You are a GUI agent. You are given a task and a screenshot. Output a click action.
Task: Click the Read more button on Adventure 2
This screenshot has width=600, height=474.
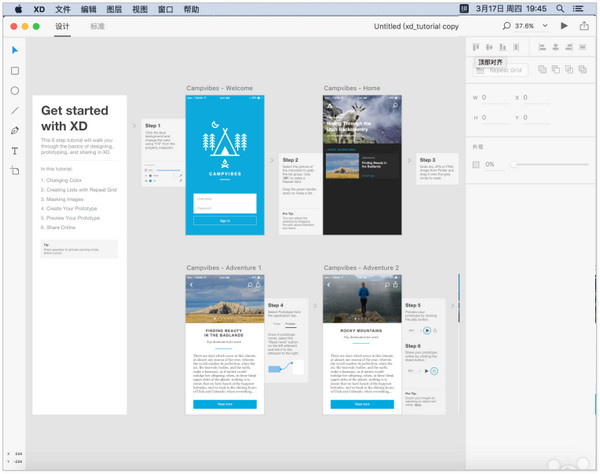pyautogui.click(x=362, y=404)
